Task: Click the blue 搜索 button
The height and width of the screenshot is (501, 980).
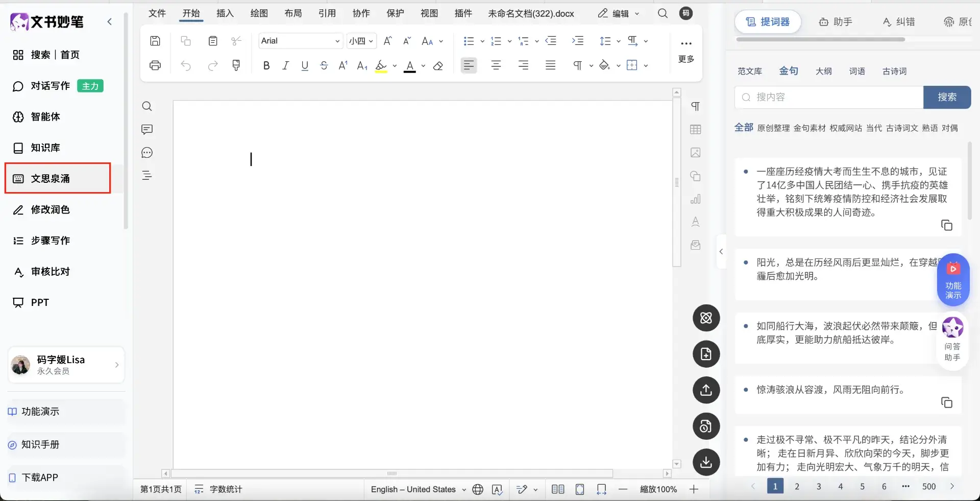Action: 947,97
